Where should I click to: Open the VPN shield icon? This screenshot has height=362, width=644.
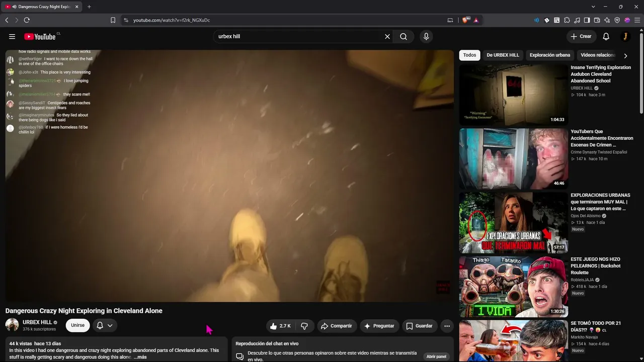click(617, 20)
